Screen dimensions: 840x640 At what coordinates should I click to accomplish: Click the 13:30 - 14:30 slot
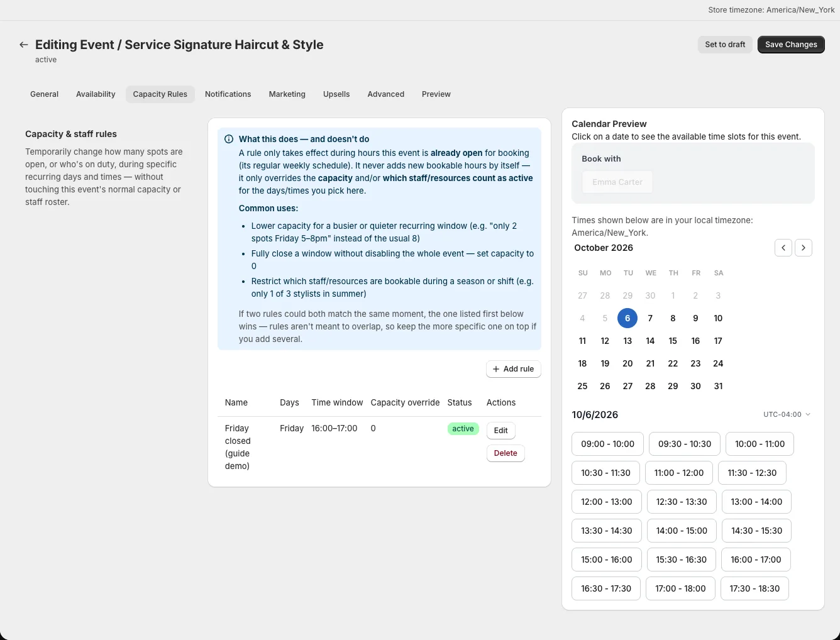pyautogui.click(x=607, y=531)
